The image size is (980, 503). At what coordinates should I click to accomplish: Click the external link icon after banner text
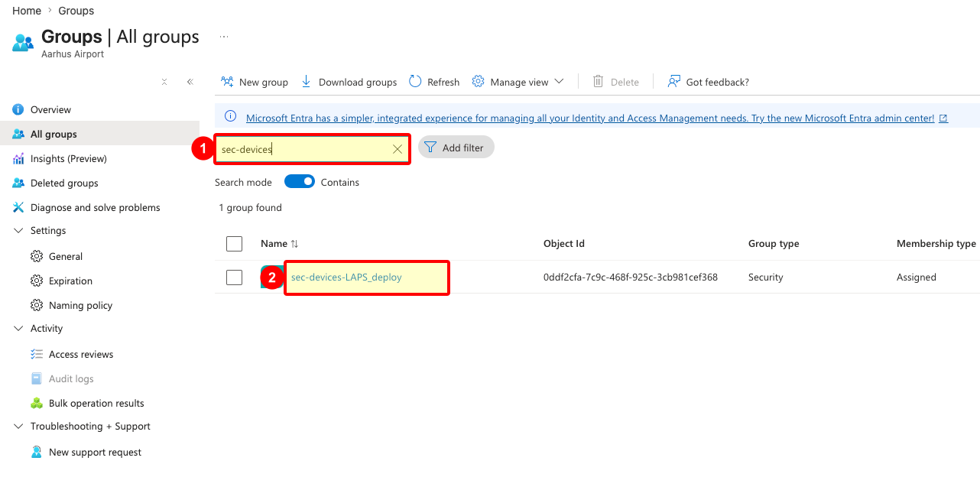coord(943,118)
